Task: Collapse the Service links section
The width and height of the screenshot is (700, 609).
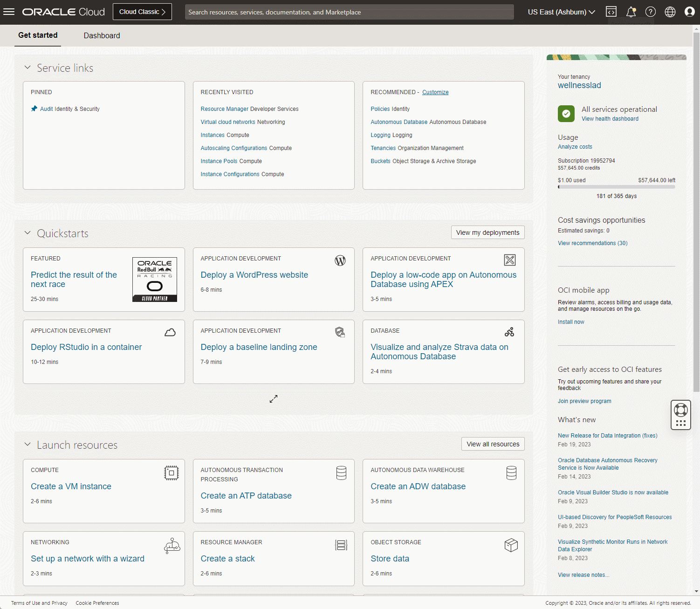Action: [27, 68]
